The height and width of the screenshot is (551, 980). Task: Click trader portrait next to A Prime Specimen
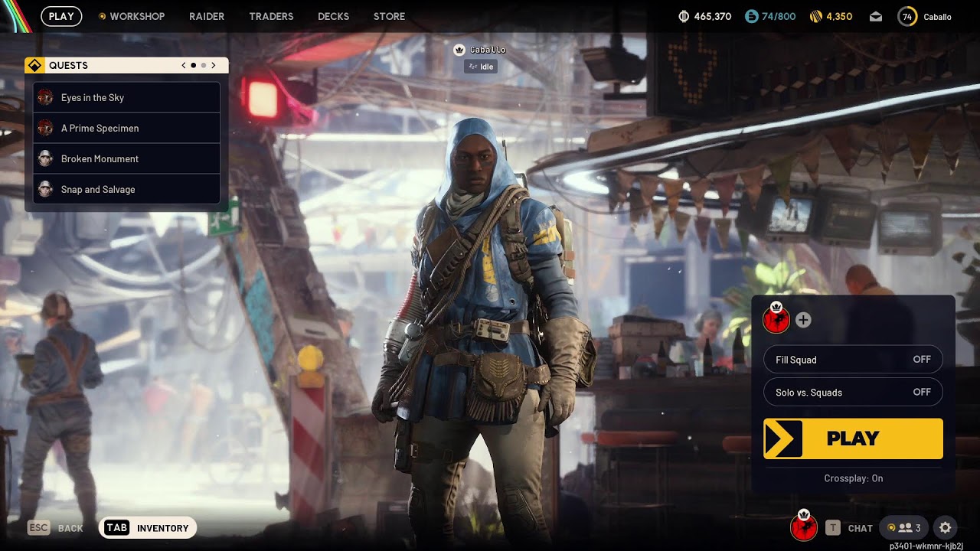[45, 128]
